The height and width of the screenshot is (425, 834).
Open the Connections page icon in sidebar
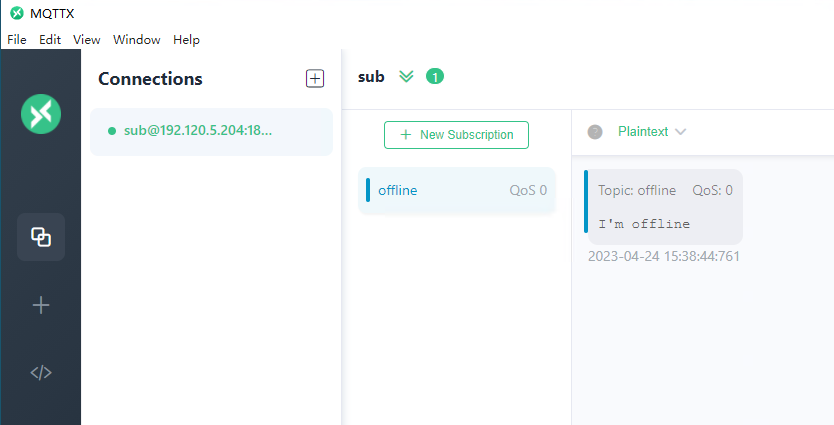point(41,237)
